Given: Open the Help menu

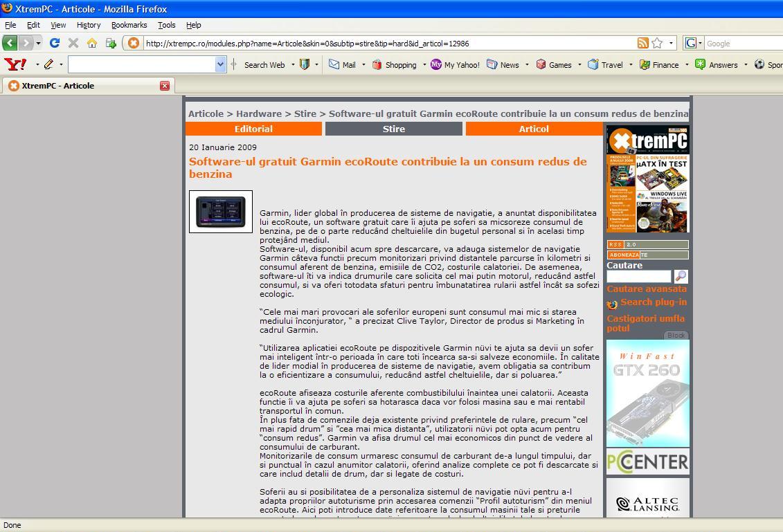Looking at the screenshot, I should (194, 25).
